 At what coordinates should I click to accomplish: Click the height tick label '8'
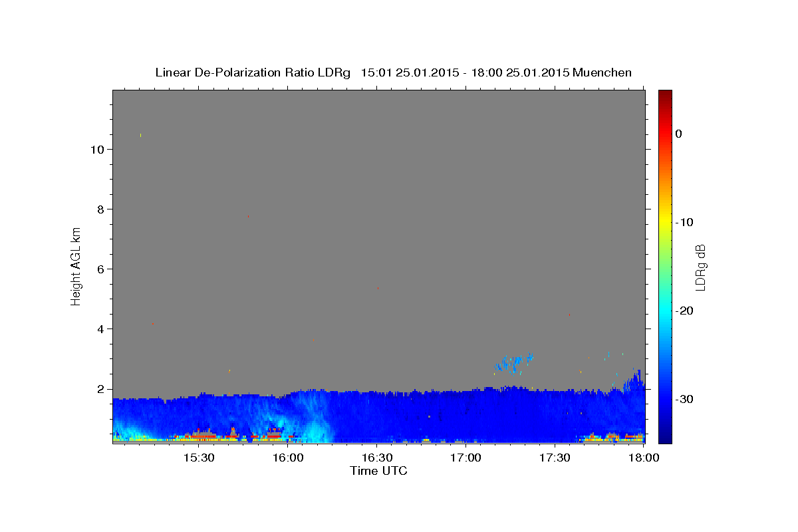(100, 209)
